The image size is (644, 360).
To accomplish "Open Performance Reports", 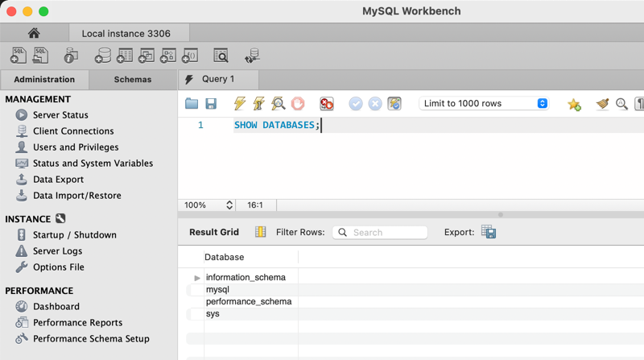I will coord(77,322).
